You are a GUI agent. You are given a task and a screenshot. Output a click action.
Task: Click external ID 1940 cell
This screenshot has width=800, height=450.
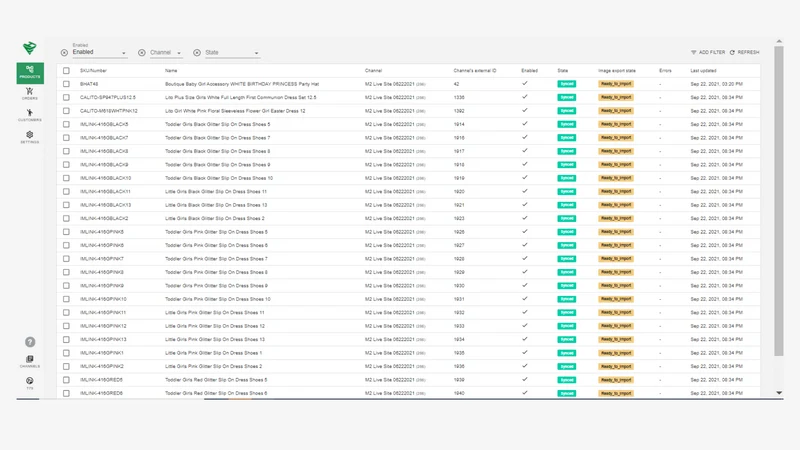pyautogui.click(x=459, y=393)
